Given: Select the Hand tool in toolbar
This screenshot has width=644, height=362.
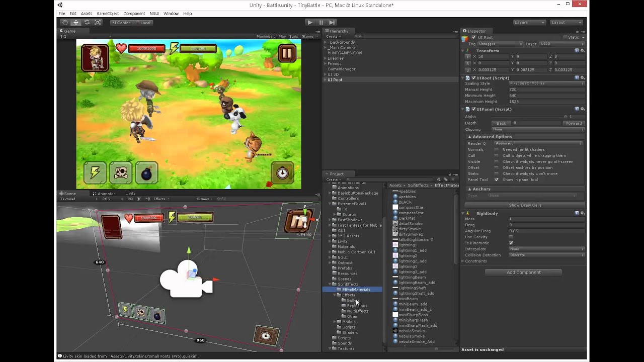Looking at the screenshot, I should (x=65, y=22).
